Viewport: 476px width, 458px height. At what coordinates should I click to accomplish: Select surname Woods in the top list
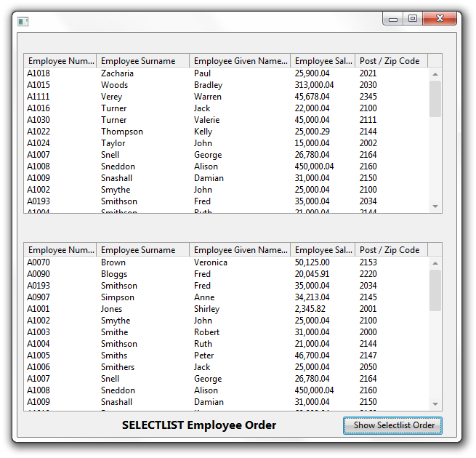pos(114,85)
